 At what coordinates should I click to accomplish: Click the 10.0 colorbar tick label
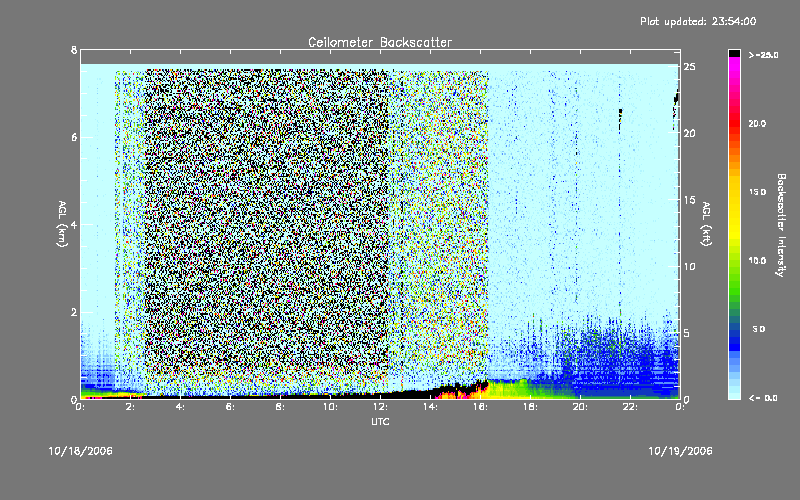point(757,260)
